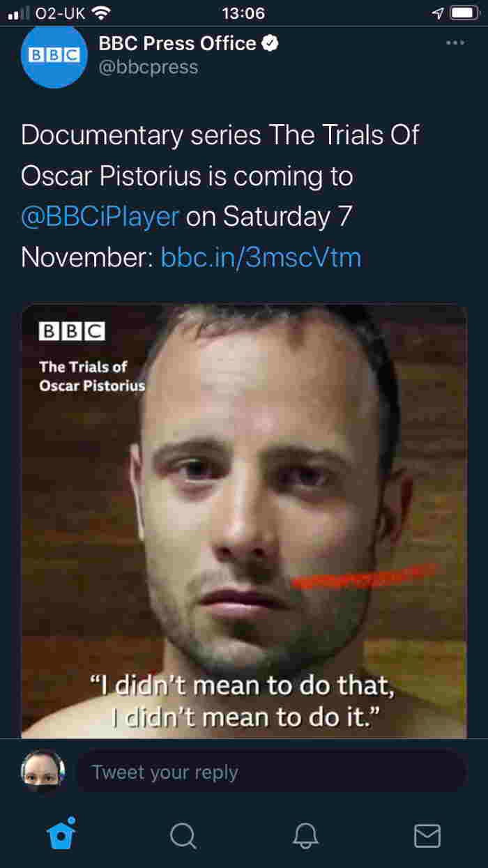Viewport: 488px width, 868px height.
Task: Open the @bbcpress handle
Action: (x=148, y=68)
